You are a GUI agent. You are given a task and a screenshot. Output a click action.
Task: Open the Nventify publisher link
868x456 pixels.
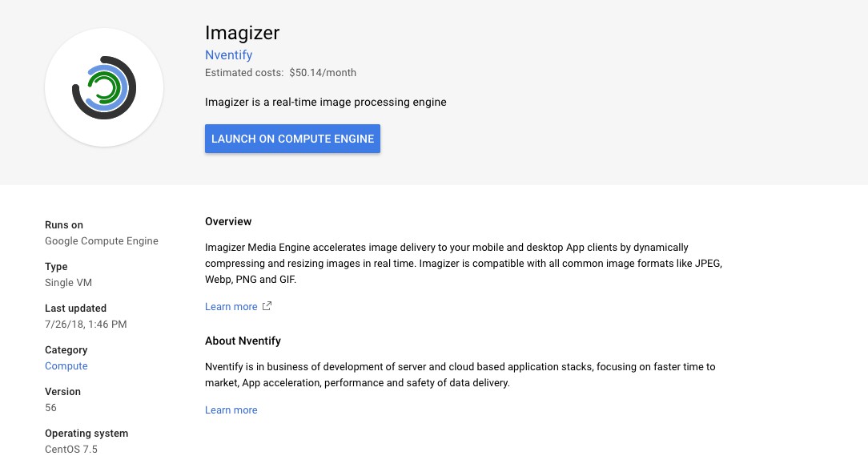228,55
